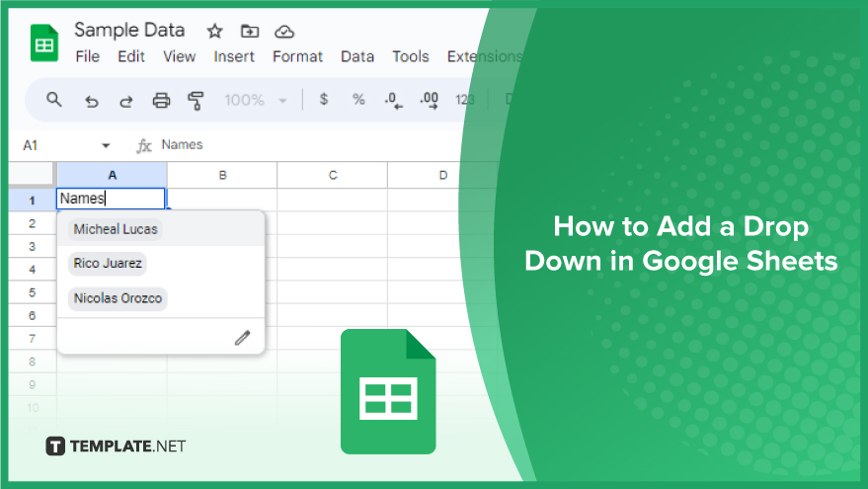Select the paint format tool
The image size is (868, 489).
click(196, 101)
